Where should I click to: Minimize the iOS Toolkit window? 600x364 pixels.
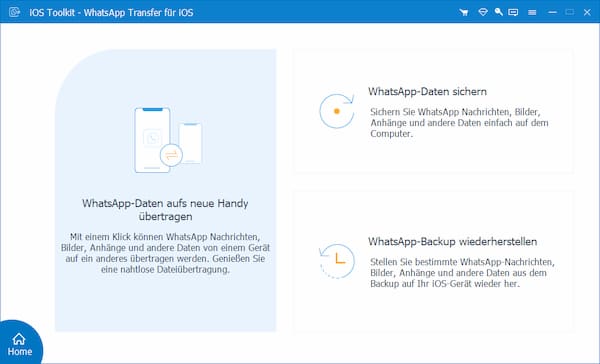pyautogui.click(x=552, y=13)
